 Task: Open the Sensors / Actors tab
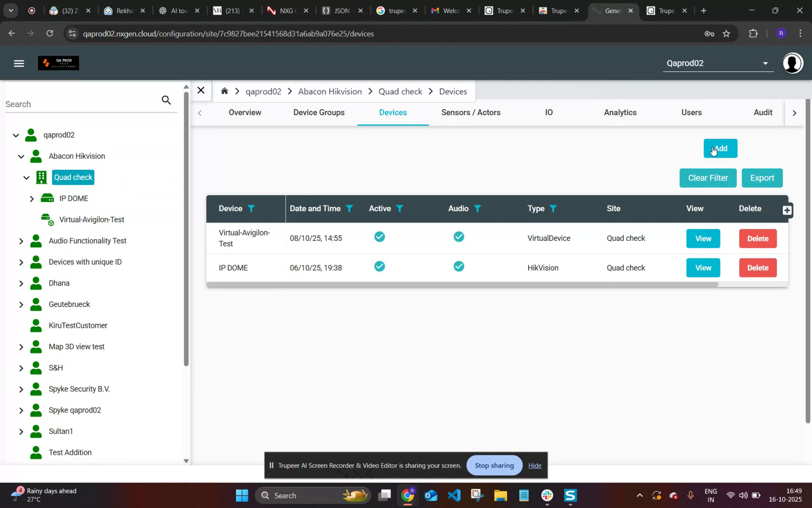(470, 112)
